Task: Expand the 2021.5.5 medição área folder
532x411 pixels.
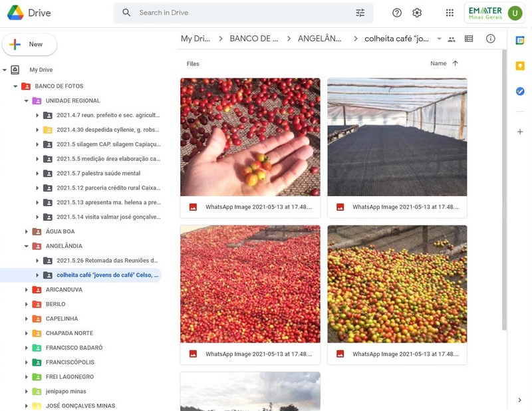Action: (x=37, y=159)
